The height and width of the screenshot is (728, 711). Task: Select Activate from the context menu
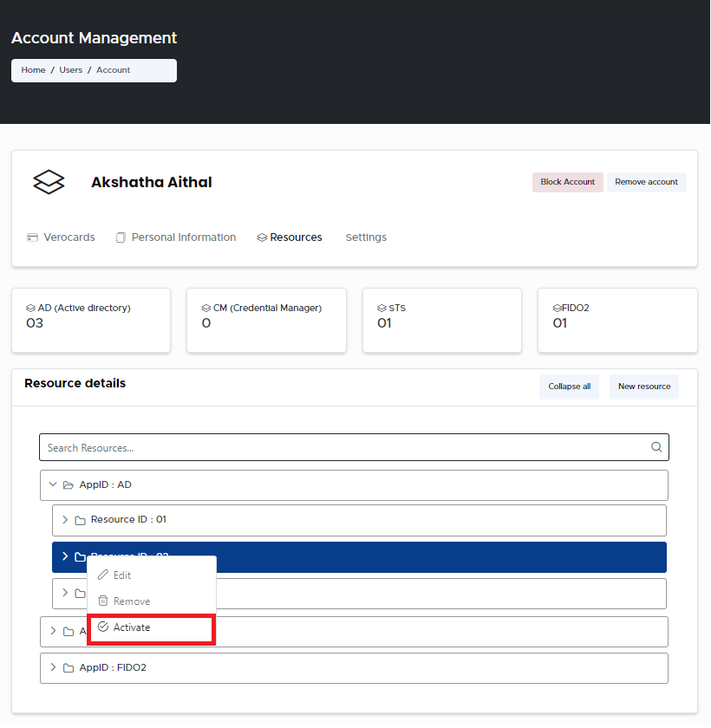pos(132,627)
